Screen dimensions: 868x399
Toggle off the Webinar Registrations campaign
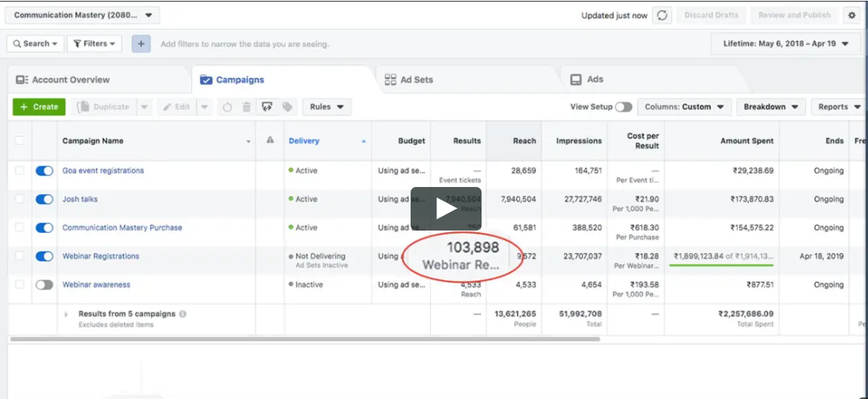coord(44,256)
